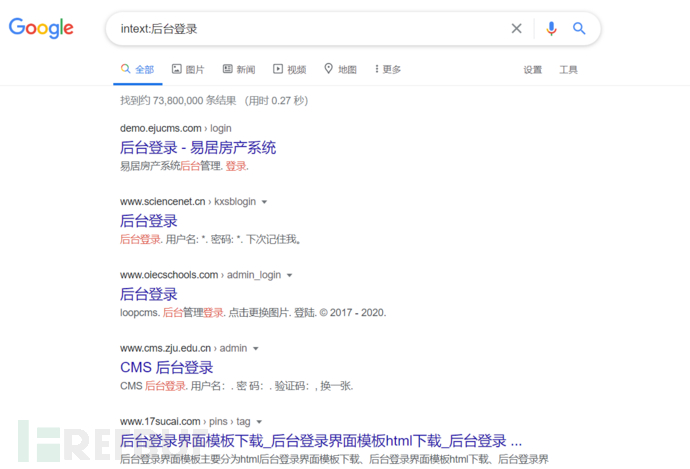This screenshot has height=469, width=690.
Task: Click the URL www.cms.zju.edu.cn › admin
Action: point(184,348)
